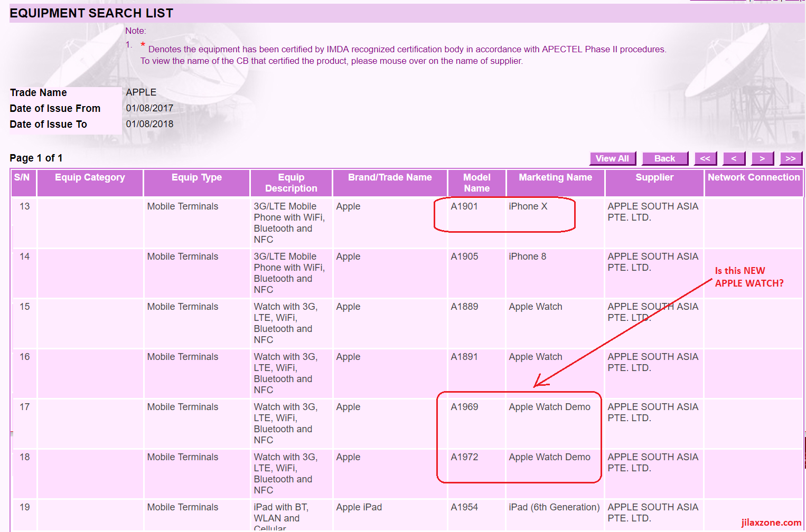Click the EQUIPMENT SEARCH LIST heading

91,13
